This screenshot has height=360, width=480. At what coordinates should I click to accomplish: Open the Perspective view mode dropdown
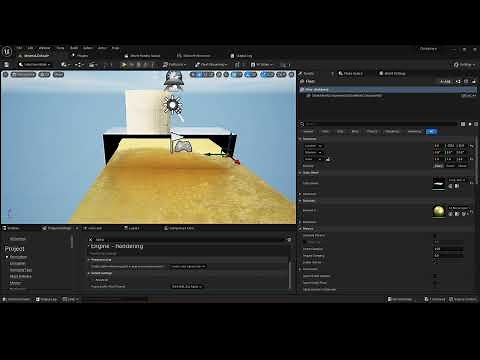pos(23,74)
